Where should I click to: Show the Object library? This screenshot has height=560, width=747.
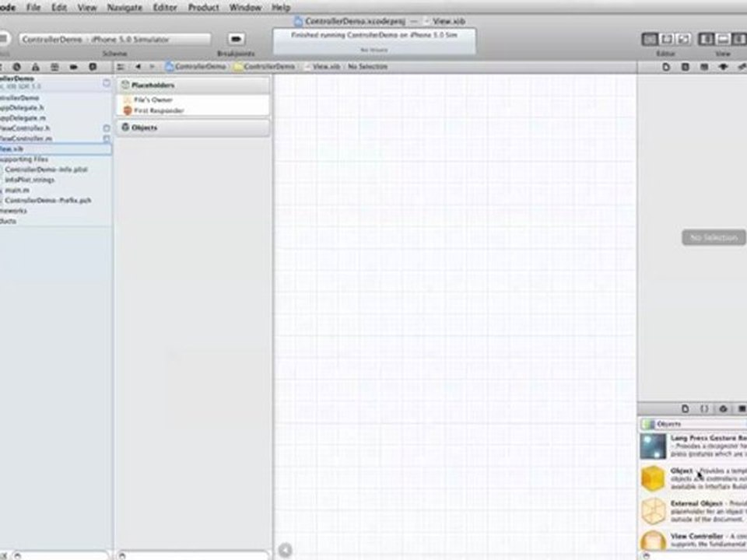click(x=723, y=408)
